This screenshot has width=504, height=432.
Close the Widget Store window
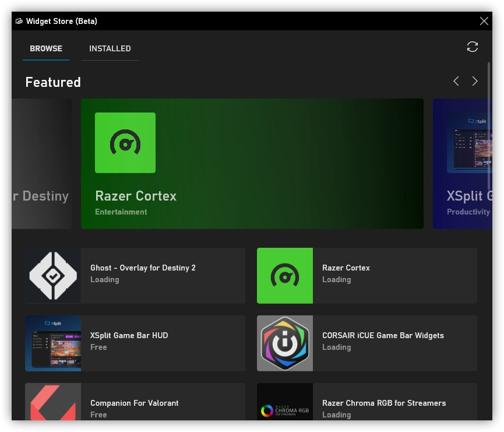click(484, 21)
